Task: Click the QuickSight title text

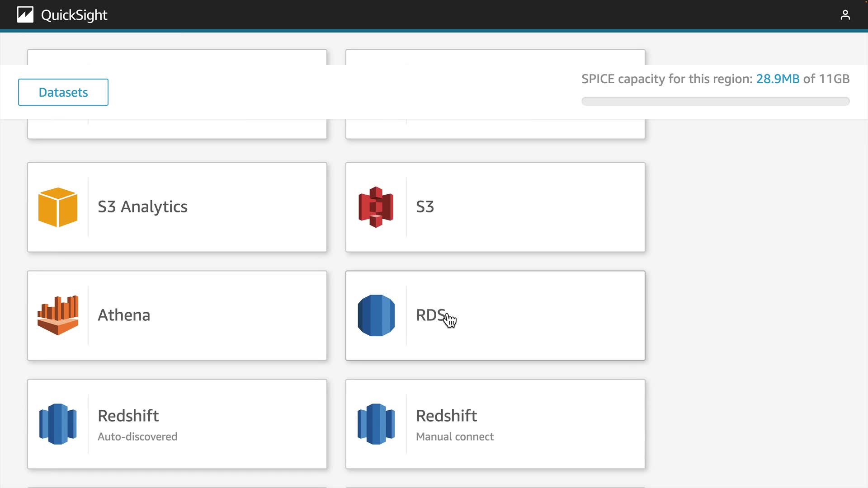Action: [74, 15]
